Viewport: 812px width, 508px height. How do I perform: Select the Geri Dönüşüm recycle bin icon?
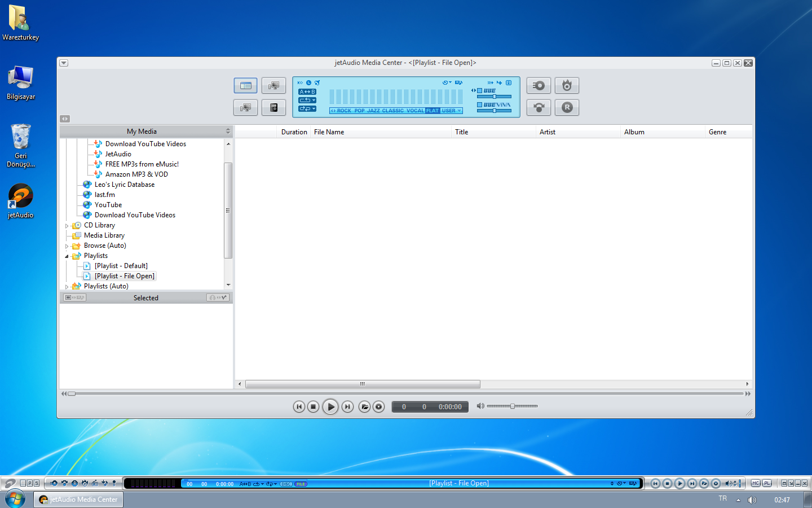[21, 146]
